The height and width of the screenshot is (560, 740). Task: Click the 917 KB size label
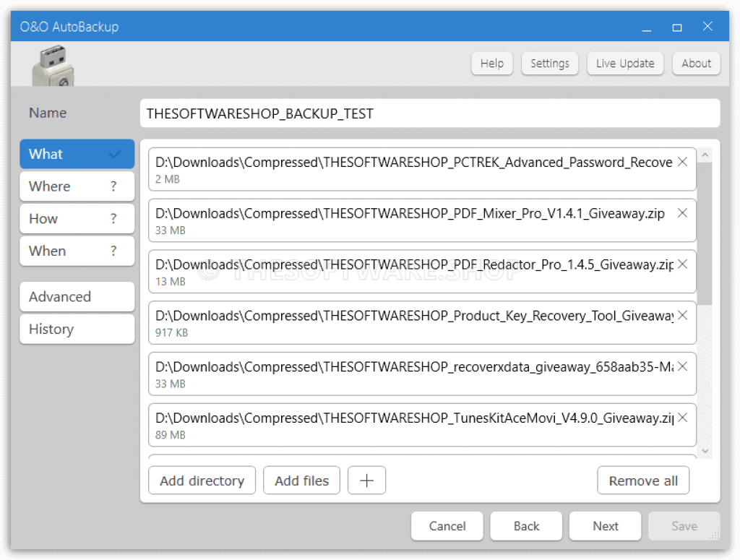tap(171, 332)
